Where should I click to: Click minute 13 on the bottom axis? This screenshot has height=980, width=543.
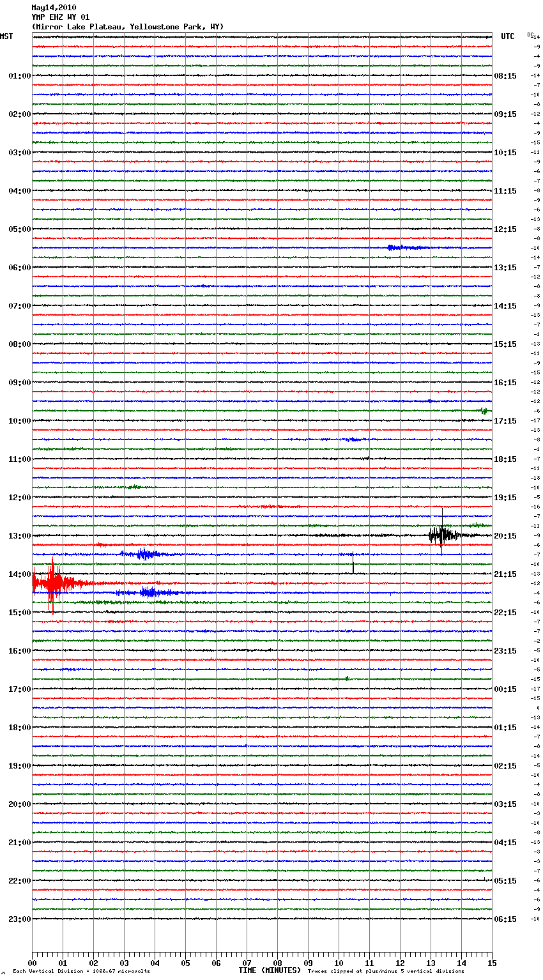(431, 963)
